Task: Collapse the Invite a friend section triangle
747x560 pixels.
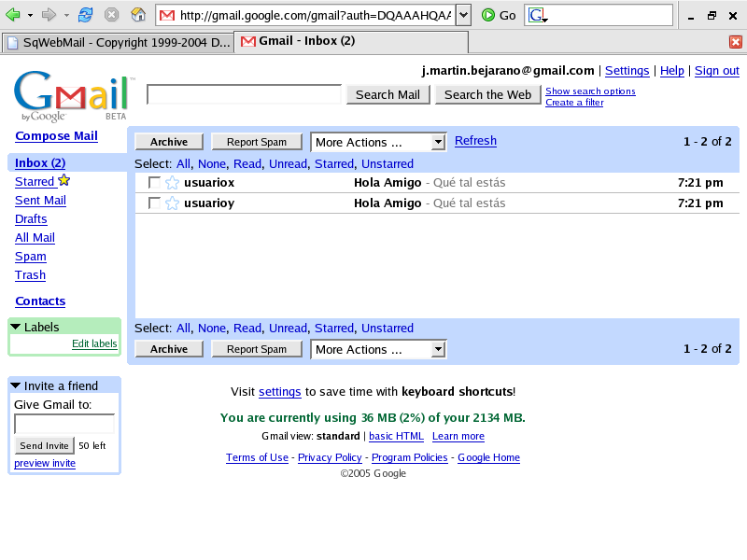Action: coord(16,385)
